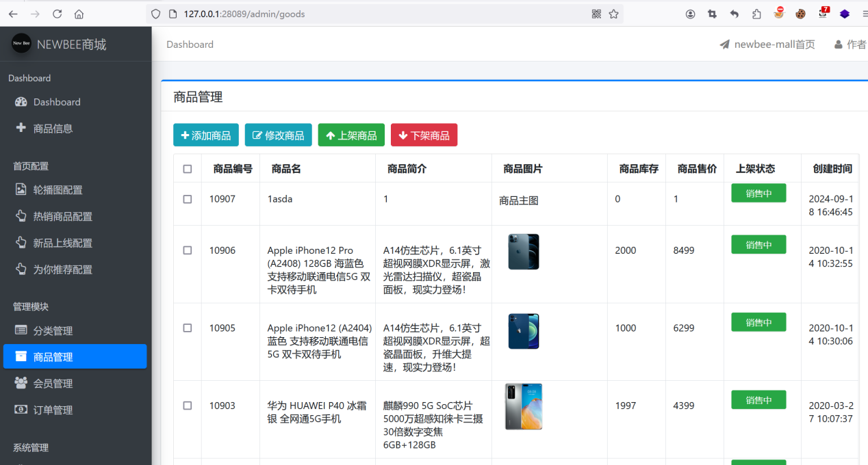
Task: Open the screenshot crop tool icon
Action: pyautogui.click(x=712, y=14)
